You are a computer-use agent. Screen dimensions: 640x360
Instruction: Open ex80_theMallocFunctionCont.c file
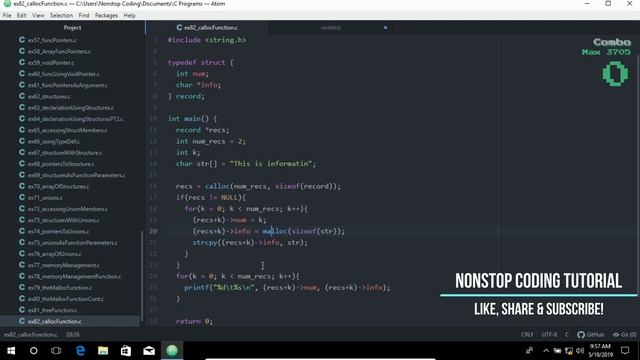(x=66, y=299)
